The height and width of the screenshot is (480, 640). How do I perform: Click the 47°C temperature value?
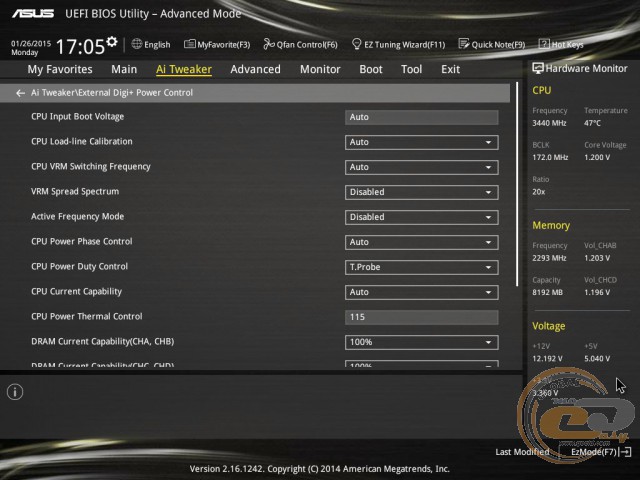592,123
